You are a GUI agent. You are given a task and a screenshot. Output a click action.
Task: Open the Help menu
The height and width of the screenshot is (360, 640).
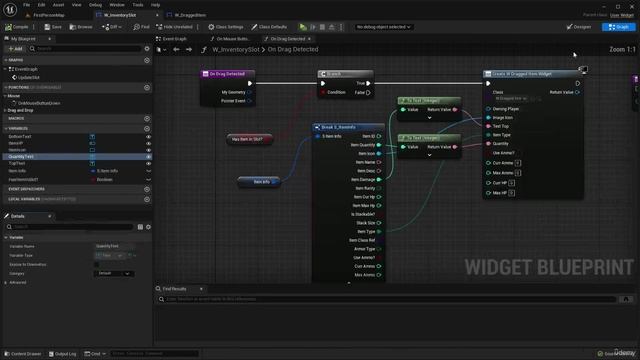pyautogui.click(x=156, y=5)
